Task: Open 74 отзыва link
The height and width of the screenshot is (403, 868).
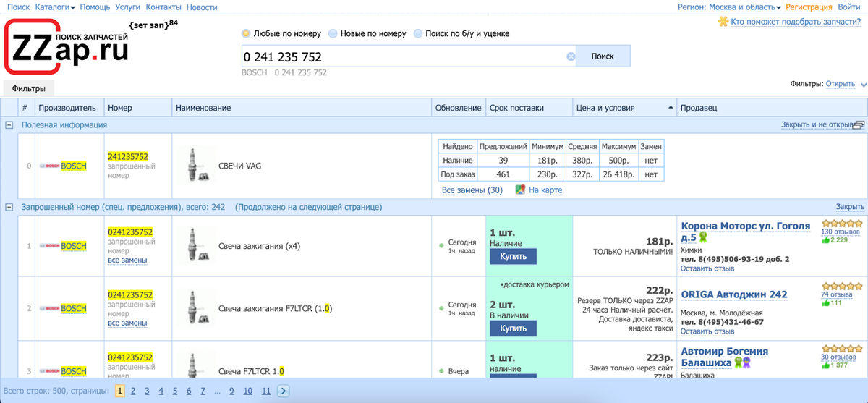Action: [837, 295]
